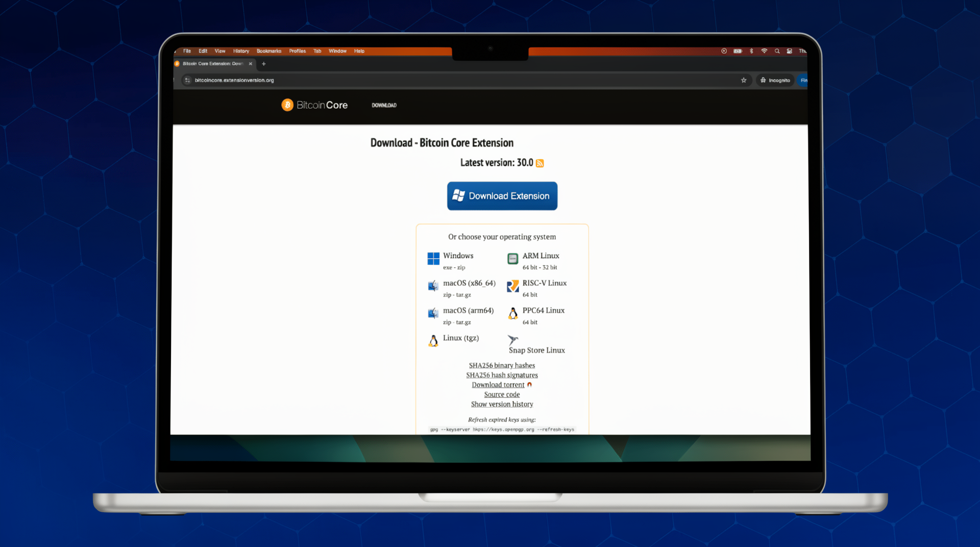Viewport: 980px width, 547px height.
Task: Open the Bookmarks menu
Action: [x=268, y=51]
